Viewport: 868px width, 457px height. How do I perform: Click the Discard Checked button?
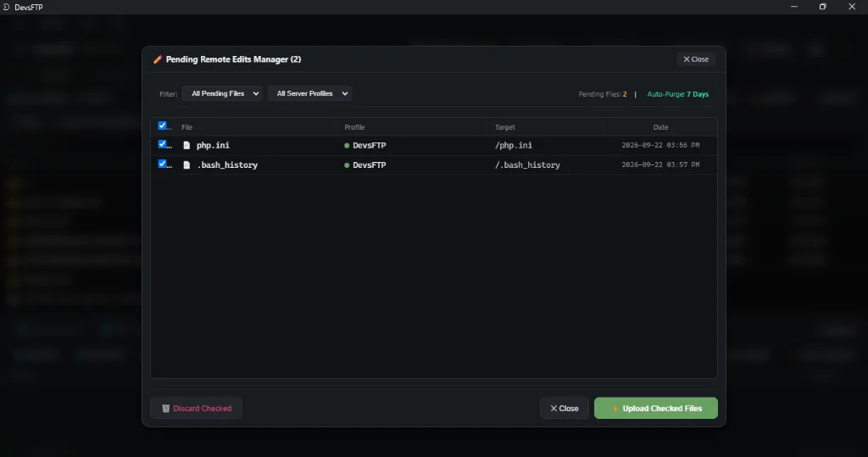click(197, 409)
